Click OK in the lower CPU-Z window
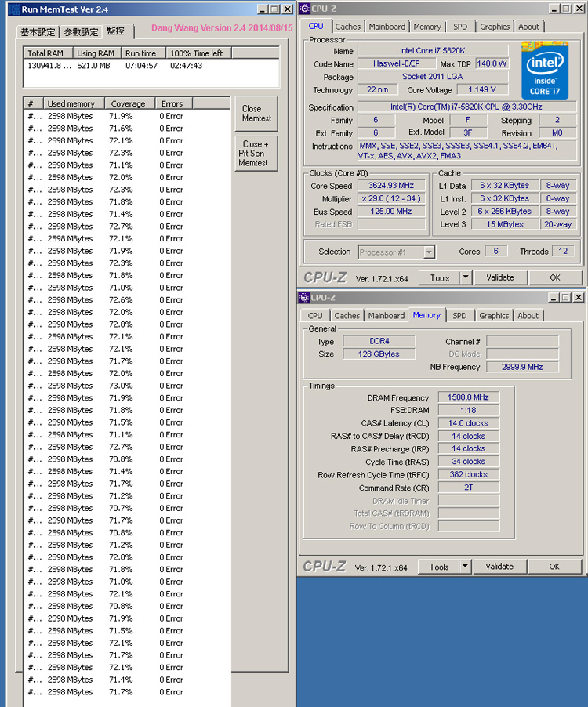This screenshot has height=707, width=588. coord(554,567)
